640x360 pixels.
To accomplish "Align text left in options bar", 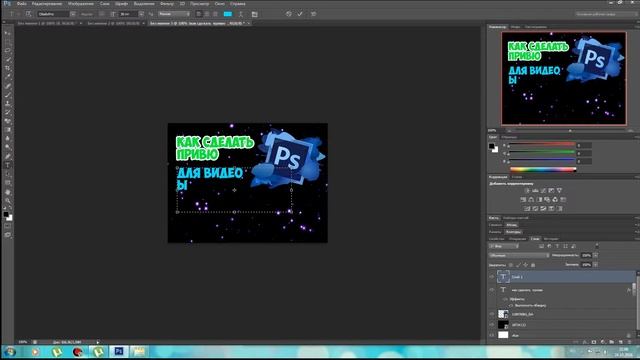I will coord(199,14).
